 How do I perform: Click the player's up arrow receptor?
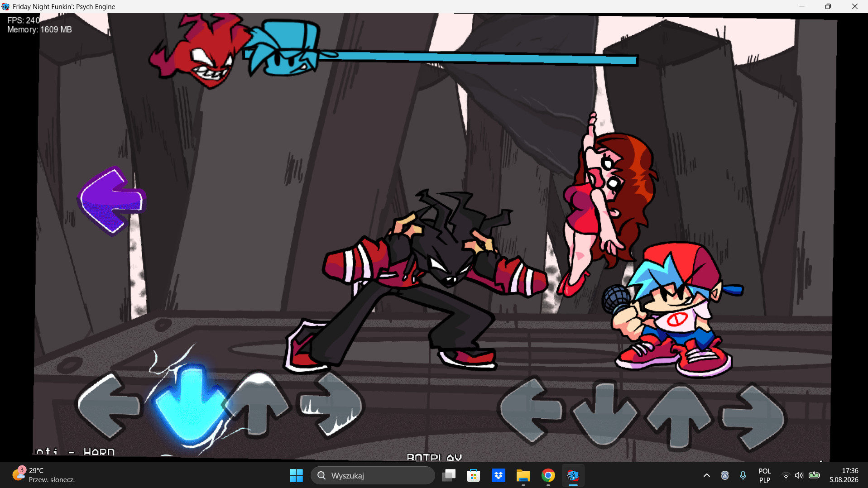[678, 416]
